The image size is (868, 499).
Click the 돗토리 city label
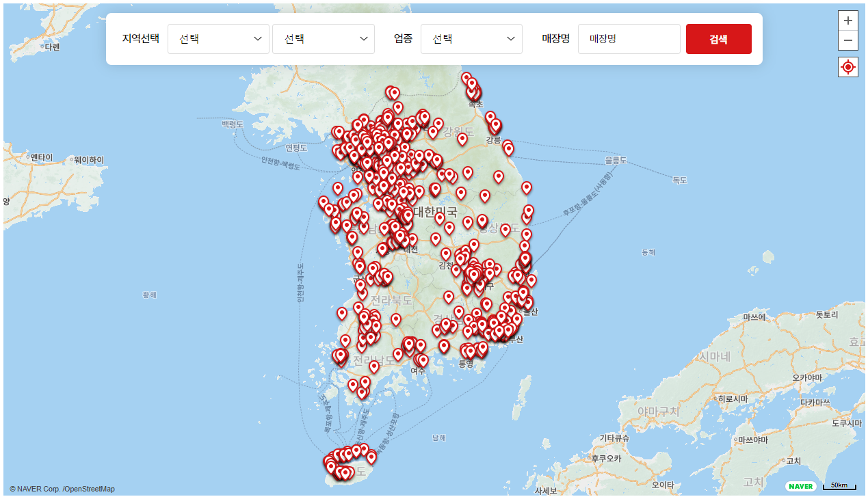(x=826, y=314)
